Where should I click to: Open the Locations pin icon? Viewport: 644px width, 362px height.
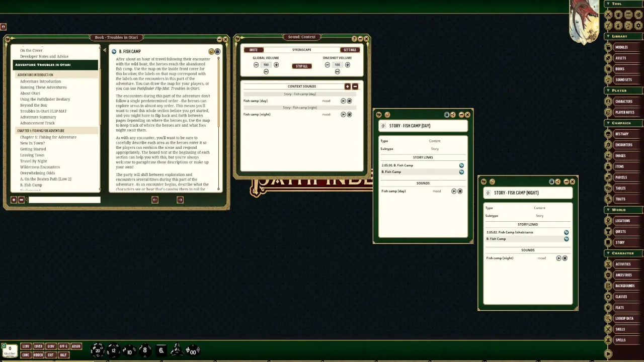608,221
